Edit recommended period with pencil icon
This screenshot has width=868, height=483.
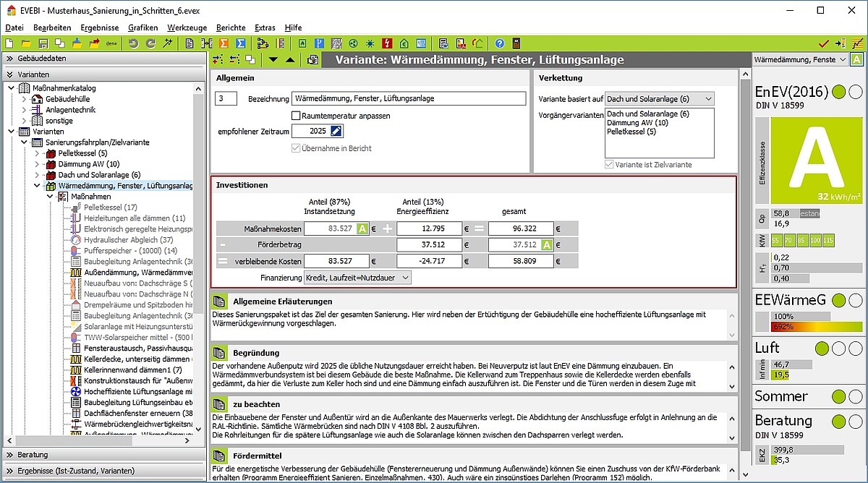(x=336, y=131)
